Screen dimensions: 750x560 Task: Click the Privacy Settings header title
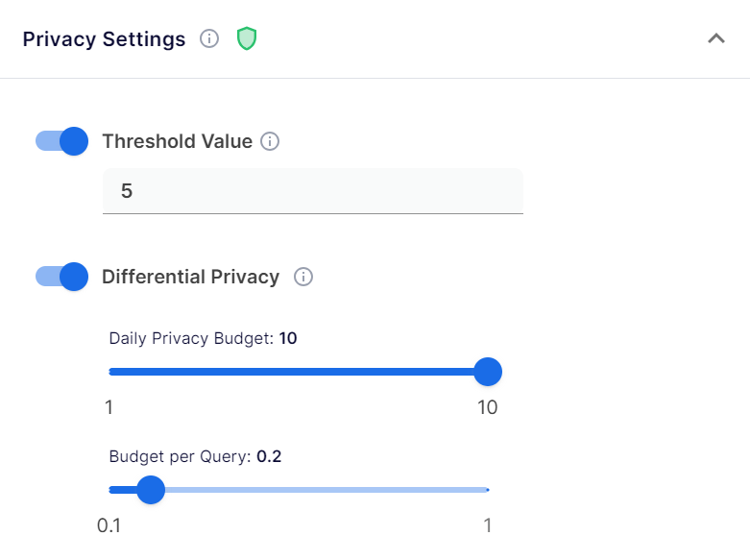coord(104,39)
